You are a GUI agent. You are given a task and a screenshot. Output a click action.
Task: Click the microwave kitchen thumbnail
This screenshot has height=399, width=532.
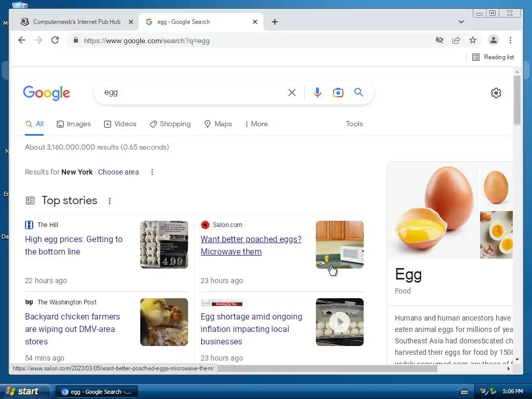pyautogui.click(x=340, y=245)
